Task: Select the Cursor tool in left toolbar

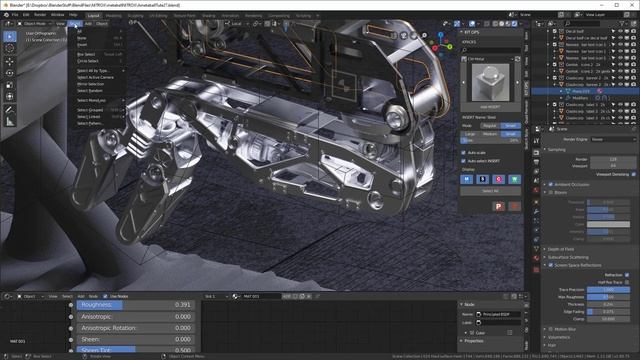Action: 10,49
